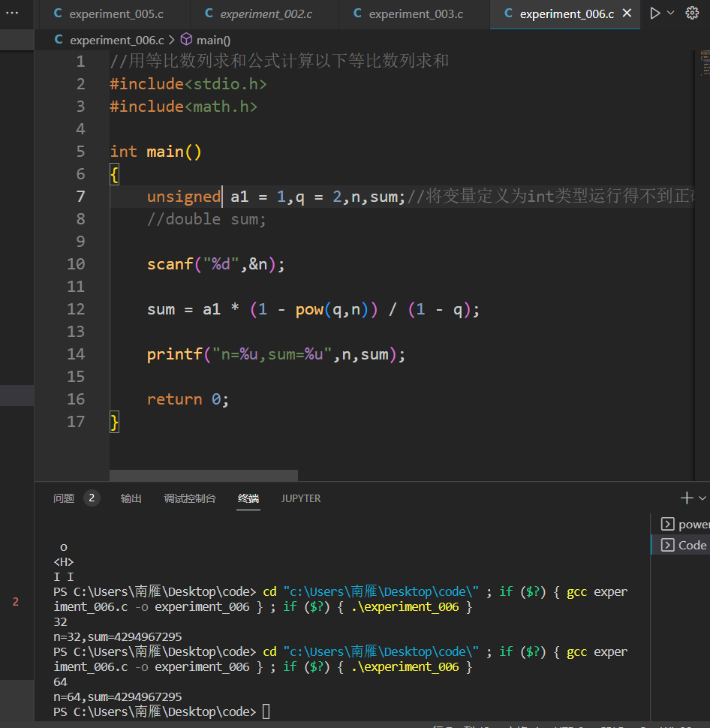Open the editor settings gear icon

pos(692,14)
